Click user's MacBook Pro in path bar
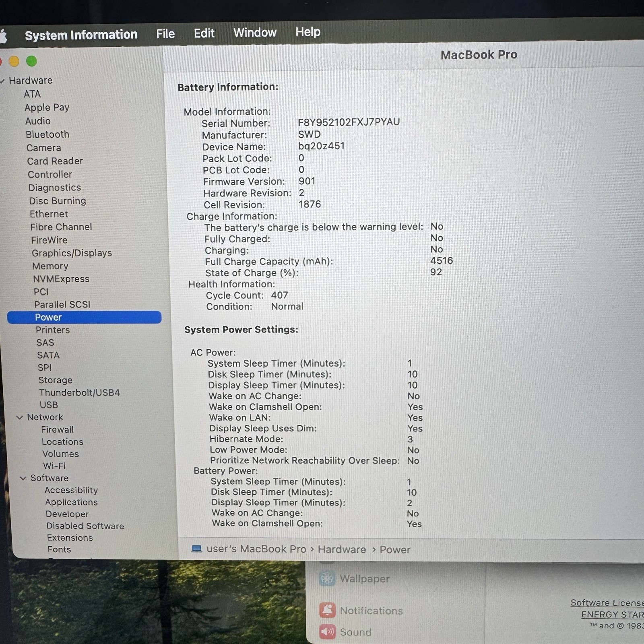Viewport: 644px width, 644px height. coord(256,549)
